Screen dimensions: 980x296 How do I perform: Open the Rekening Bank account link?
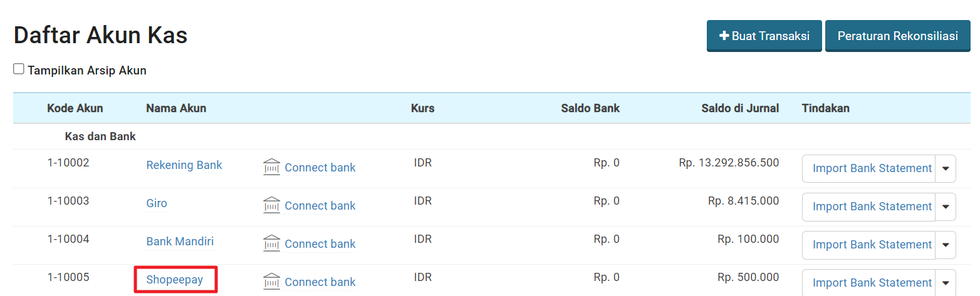pyautogui.click(x=184, y=165)
